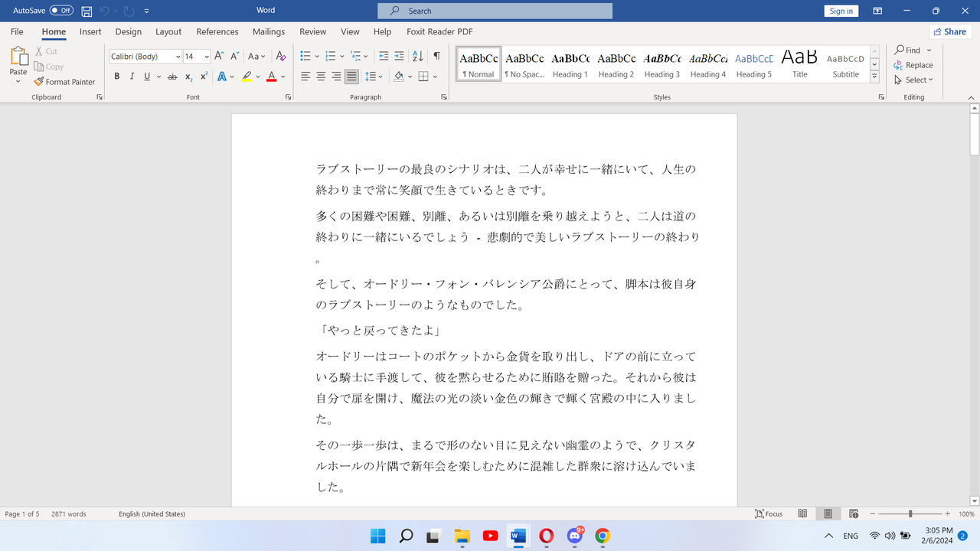Image resolution: width=980 pixels, height=551 pixels.
Task: Click the vertical scrollbar thumb
Action: [975, 135]
